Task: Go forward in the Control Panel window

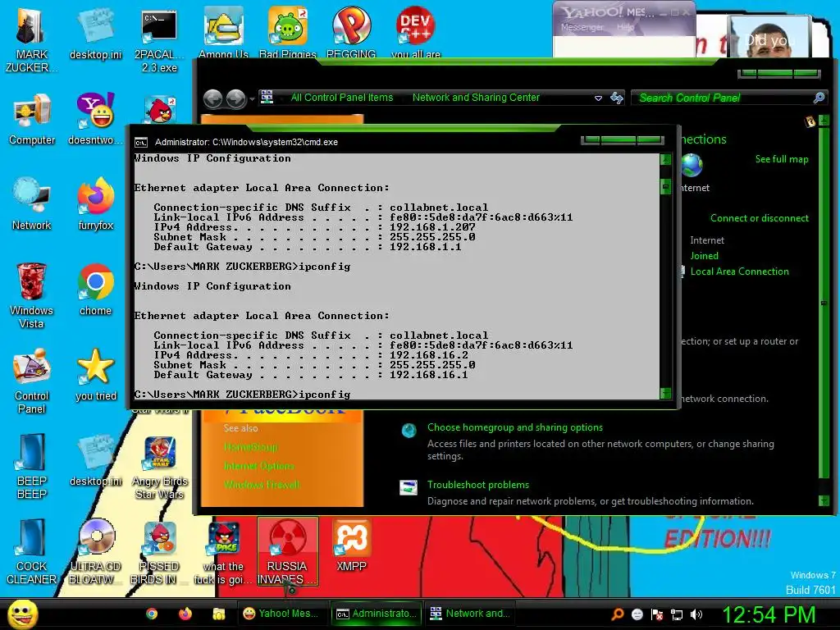Action: [235, 98]
